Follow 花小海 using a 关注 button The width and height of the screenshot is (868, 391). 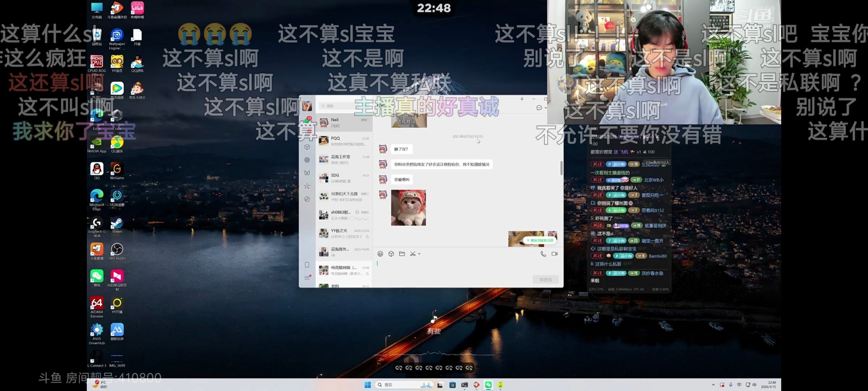[x=597, y=194]
